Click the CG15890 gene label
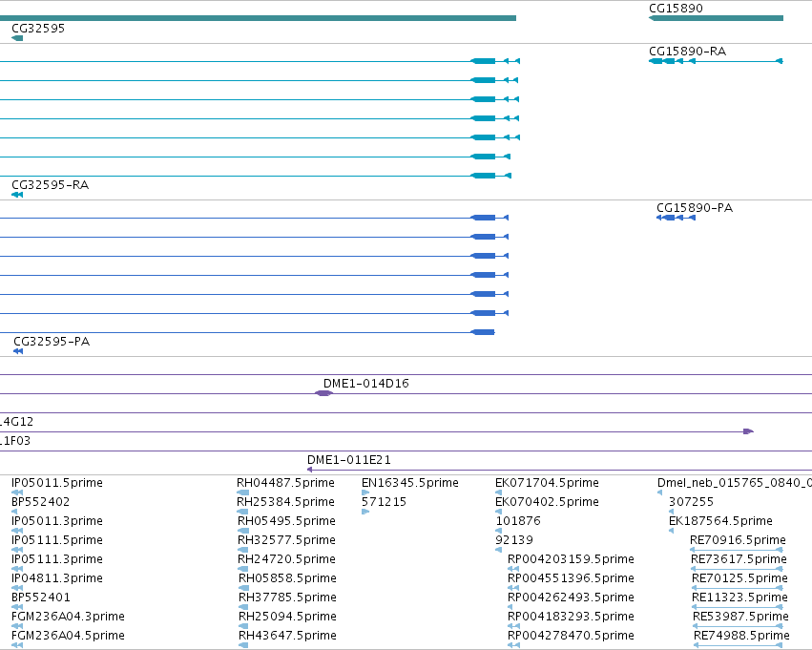 pyautogui.click(x=676, y=9)
